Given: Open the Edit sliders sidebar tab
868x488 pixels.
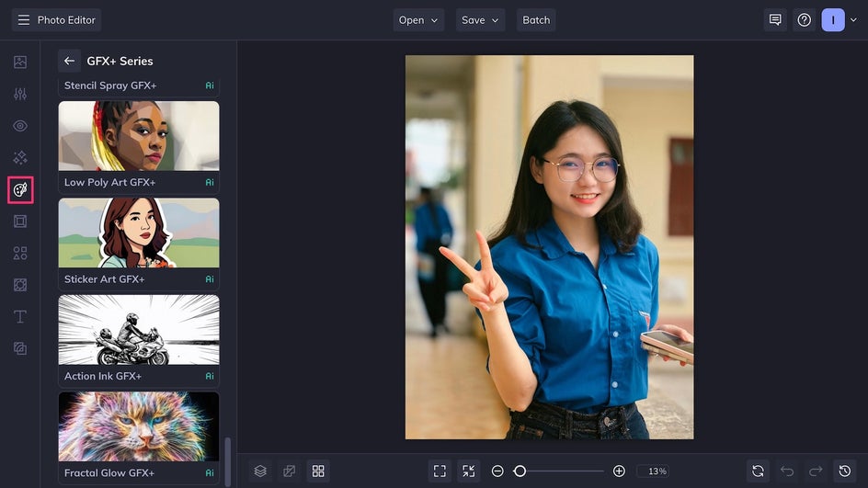Looking at the screenshot, I should (20, 94).
